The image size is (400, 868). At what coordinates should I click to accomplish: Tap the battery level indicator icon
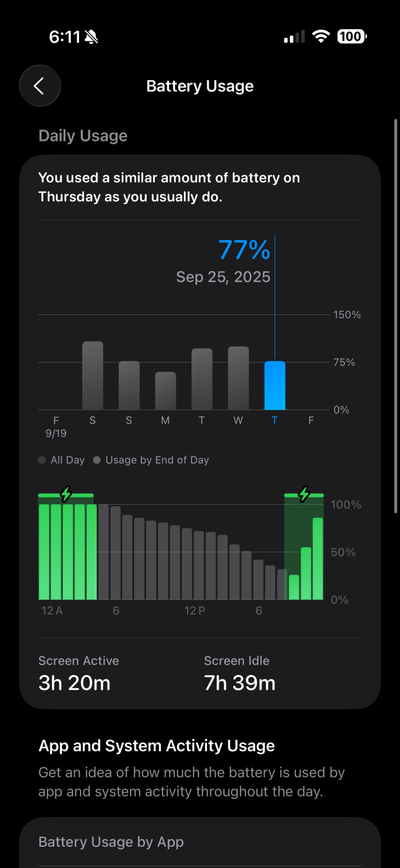click(x=352, y=36)
